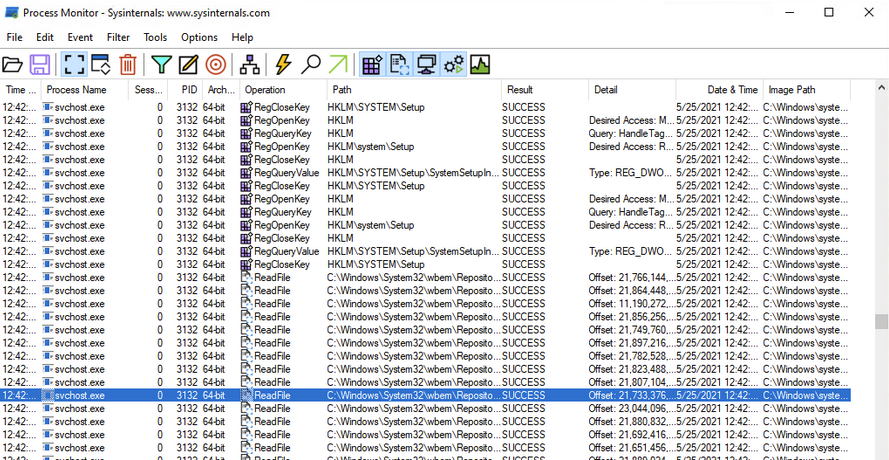Select row with Offset: 21,692,416
889x460 pixels.
[x=425, y=434]
